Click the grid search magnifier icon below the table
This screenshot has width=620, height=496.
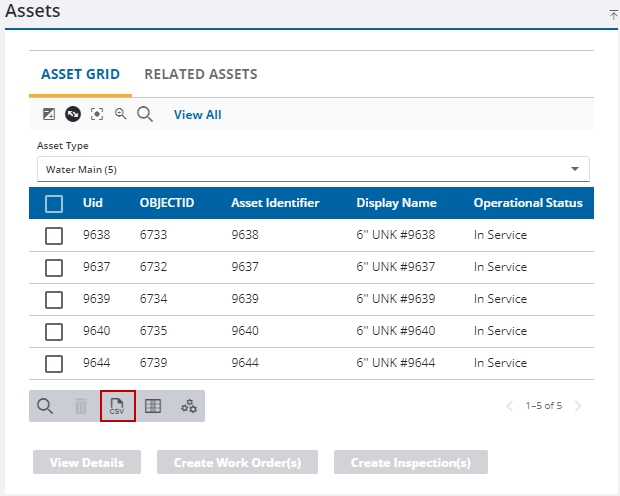45,406
